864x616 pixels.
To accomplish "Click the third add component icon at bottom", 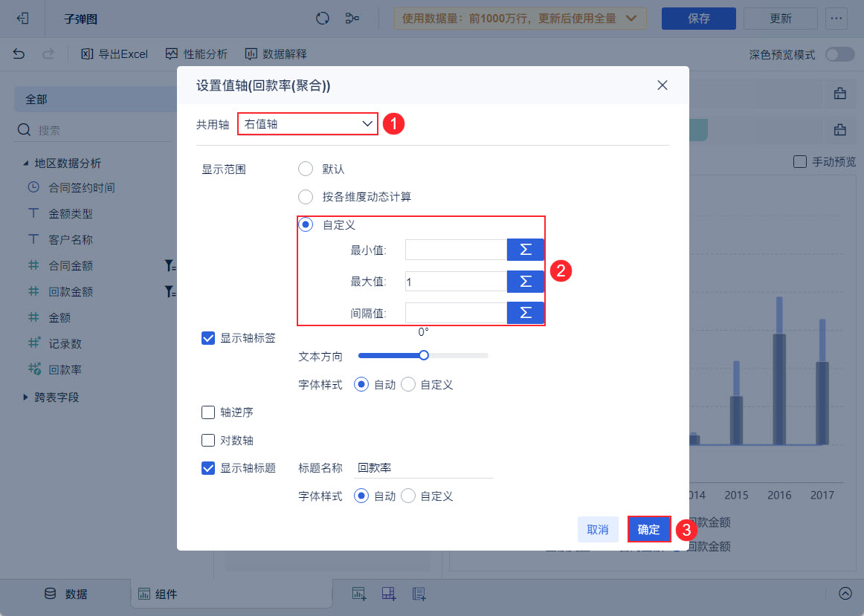I will (x=419, y=594).
